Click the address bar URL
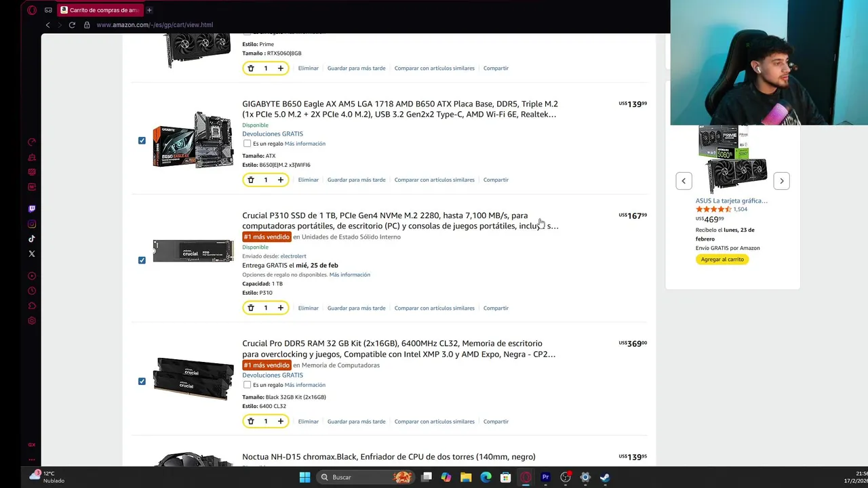The width and height of the screenshot is (868, 488). point(155,25)
